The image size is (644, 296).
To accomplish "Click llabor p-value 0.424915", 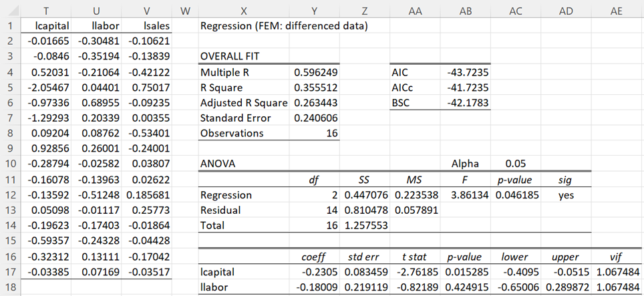I will tap(467, 287).
